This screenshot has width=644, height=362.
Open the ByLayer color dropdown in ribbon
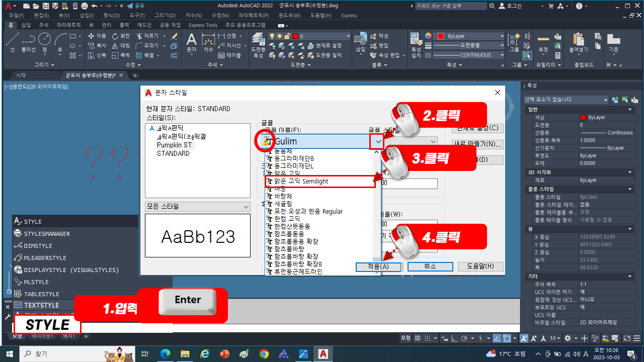pos(469,36)
